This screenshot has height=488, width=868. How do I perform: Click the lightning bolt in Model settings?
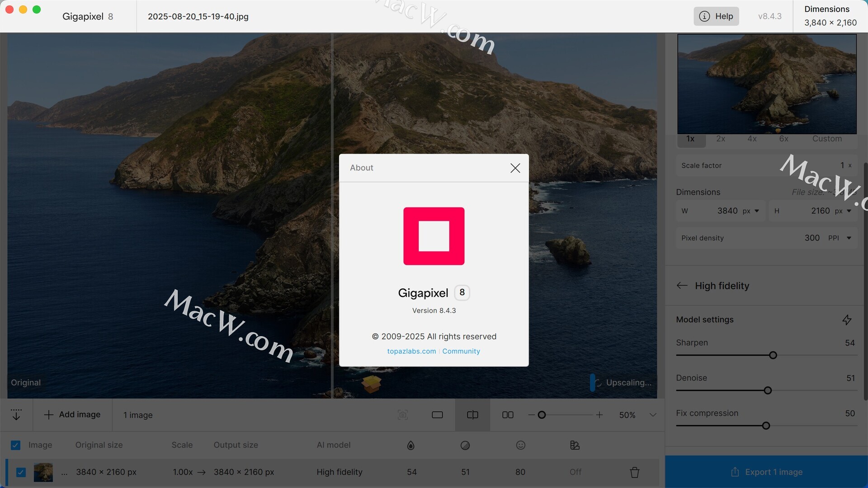click(x=847, y=320)
